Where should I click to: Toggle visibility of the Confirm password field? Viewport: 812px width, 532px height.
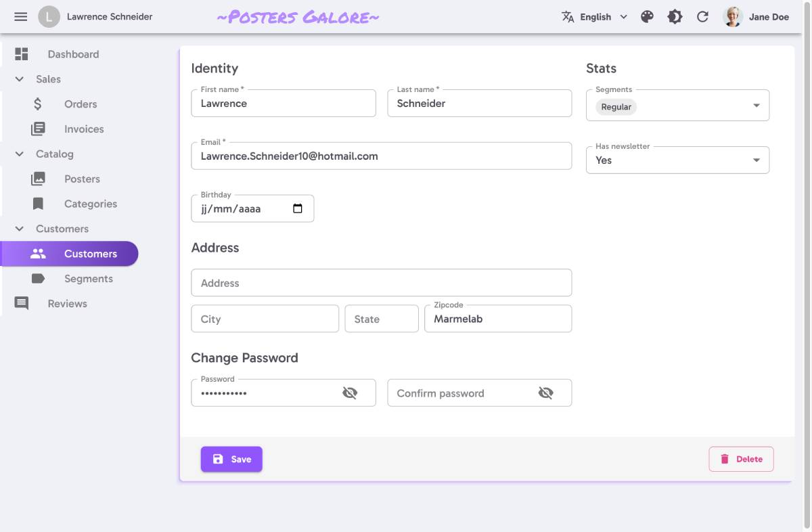(x=546, y=393)
